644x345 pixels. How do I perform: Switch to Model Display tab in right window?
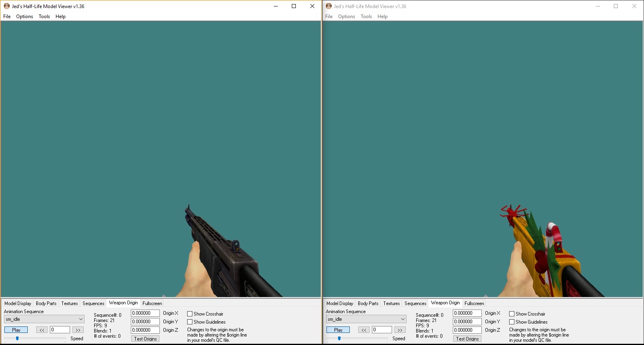[x=340, y=303]
